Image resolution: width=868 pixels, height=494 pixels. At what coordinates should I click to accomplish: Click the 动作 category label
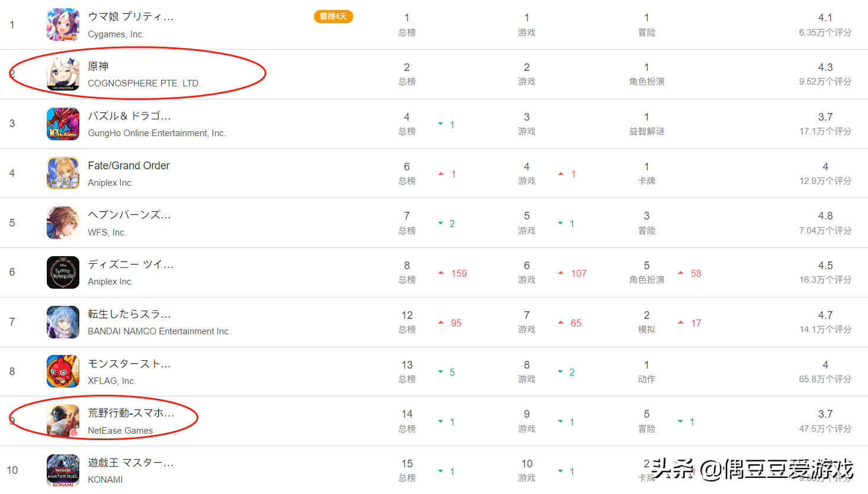coord(647,379)
